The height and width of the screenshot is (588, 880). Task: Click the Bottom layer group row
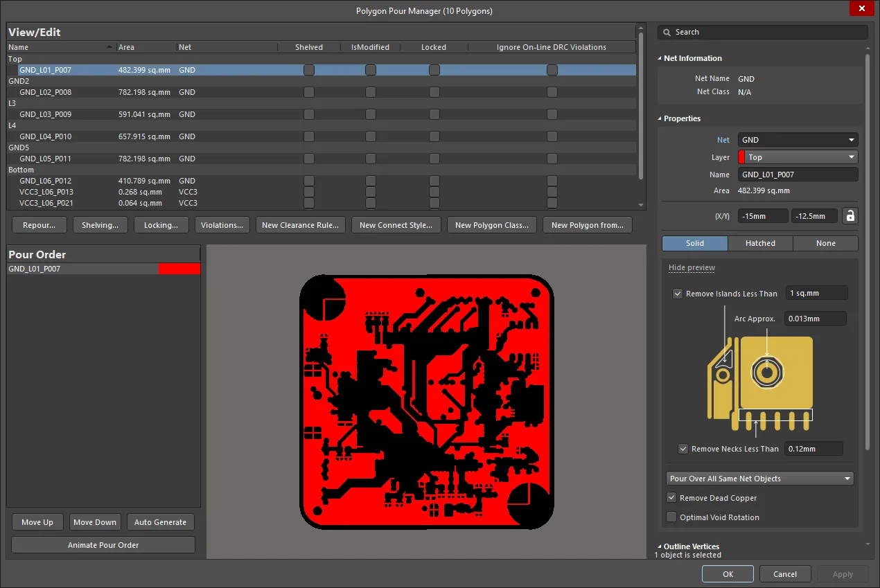click(321, 170)
